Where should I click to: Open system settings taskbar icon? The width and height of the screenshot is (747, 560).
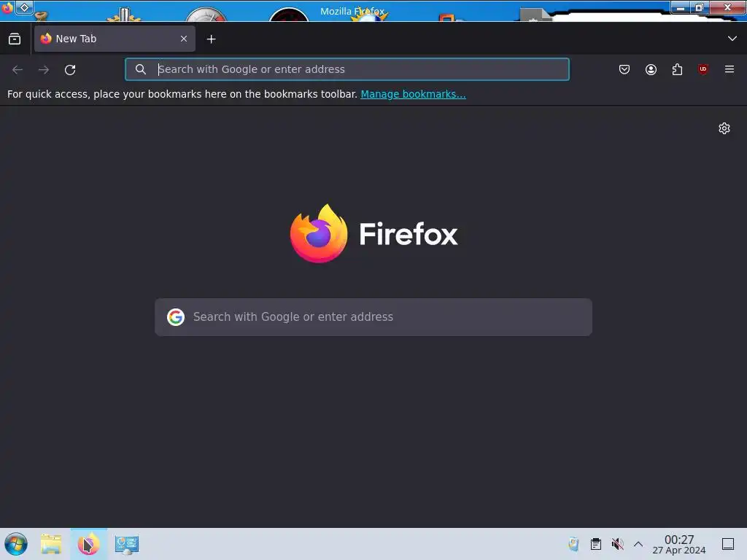127,544
